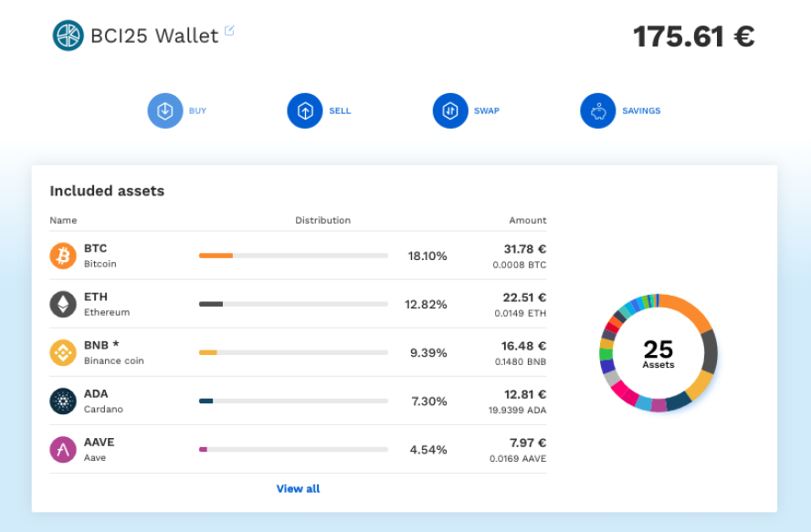
Task: Click the Cardano subtitle text
Action: (103, 409)
